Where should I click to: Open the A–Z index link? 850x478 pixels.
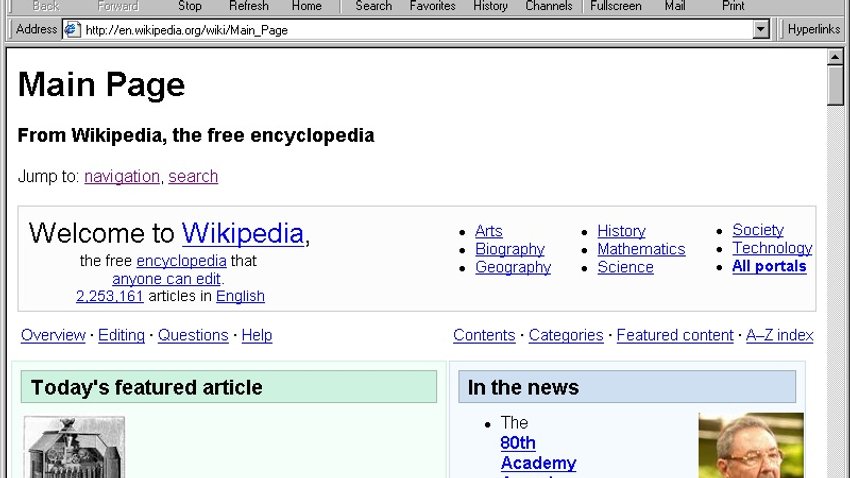tap(780, 335)
